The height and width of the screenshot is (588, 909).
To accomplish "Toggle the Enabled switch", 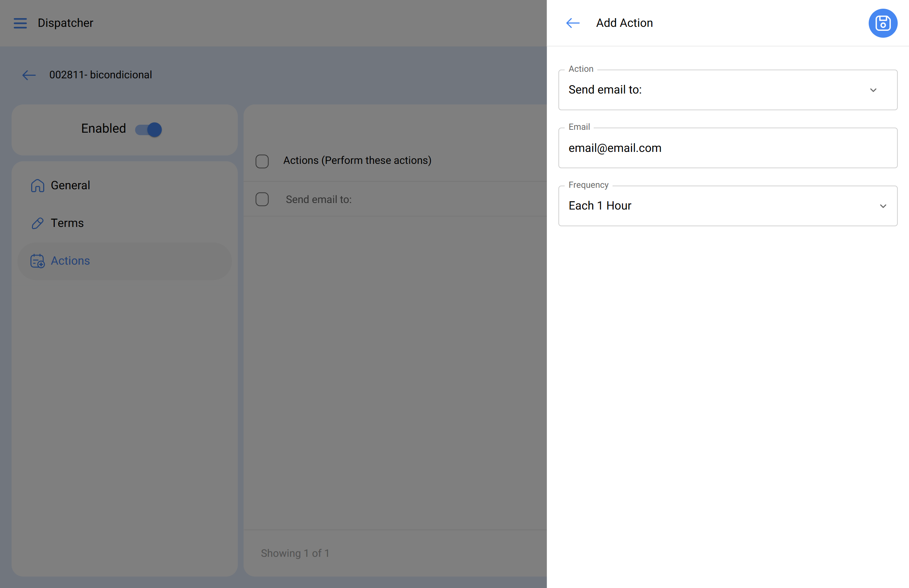I will click(149, 129).
